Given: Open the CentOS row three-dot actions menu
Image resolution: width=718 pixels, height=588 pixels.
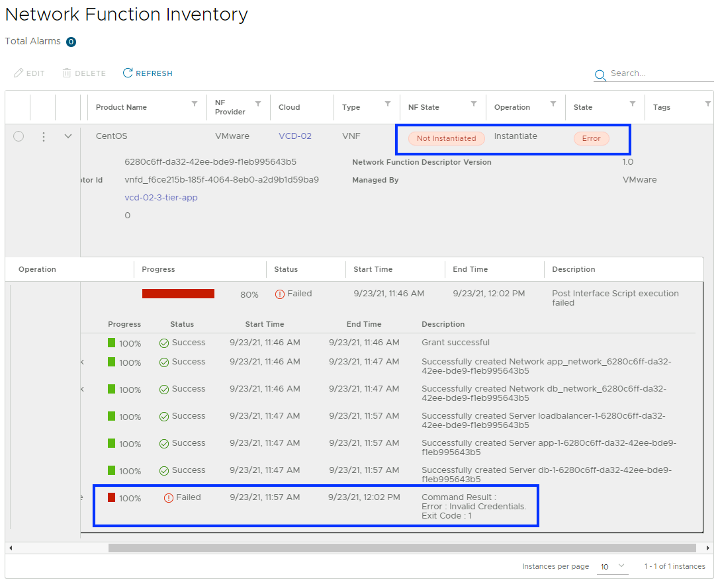Looking at the screenshot, I should (x=44, y=136).
